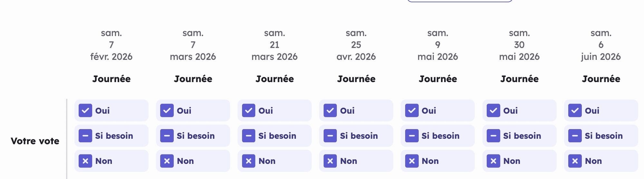Click the sam. 9 mai 2026 date header

coord(438,45)
